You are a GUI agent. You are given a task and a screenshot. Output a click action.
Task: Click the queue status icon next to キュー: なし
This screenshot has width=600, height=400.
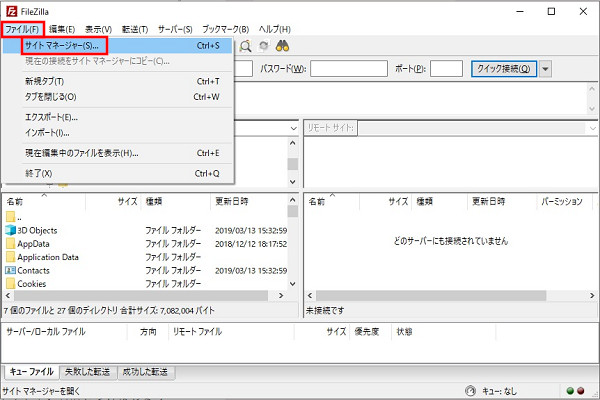tap(470, 391)
